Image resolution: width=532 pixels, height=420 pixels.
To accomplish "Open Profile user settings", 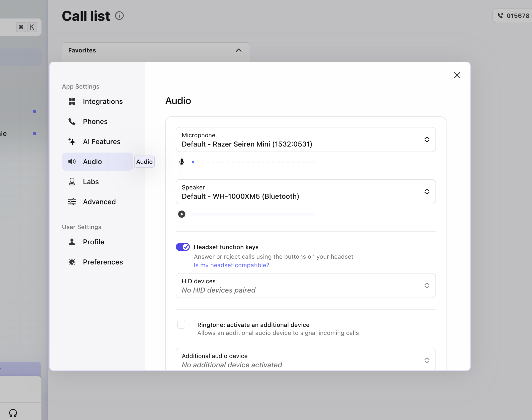I will 98,242.
